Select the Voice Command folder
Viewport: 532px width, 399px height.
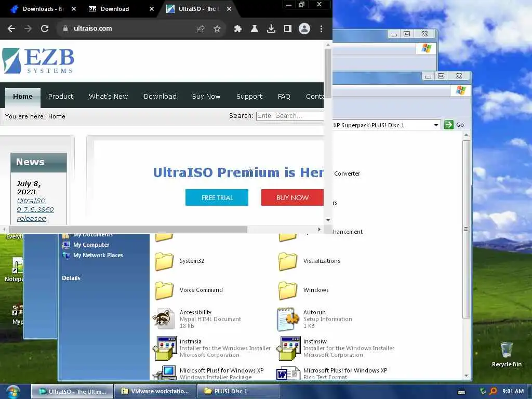pyautogui.click(x=189, y=290)
